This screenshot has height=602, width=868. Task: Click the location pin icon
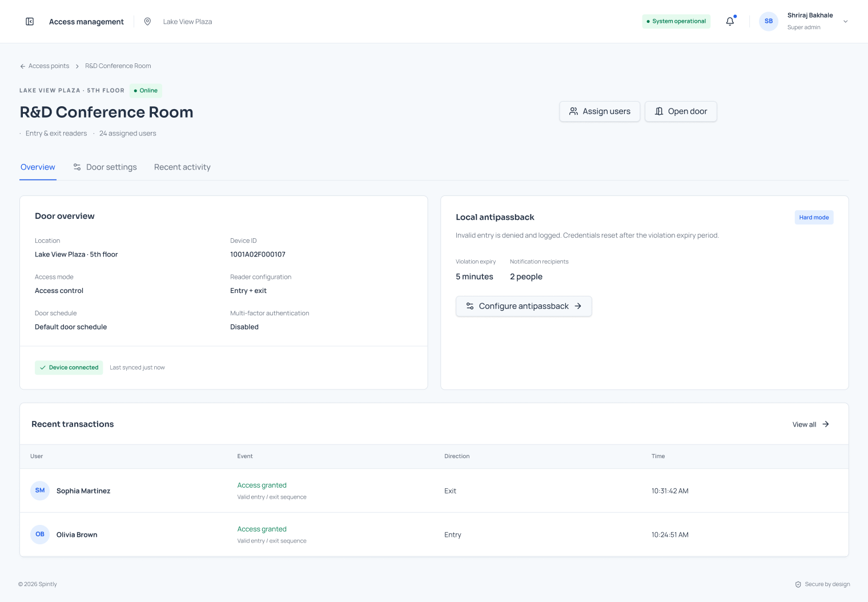pos(147,22)
